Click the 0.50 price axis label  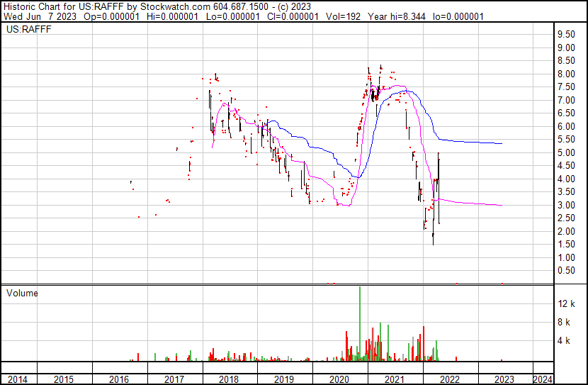tap(565, 271)
